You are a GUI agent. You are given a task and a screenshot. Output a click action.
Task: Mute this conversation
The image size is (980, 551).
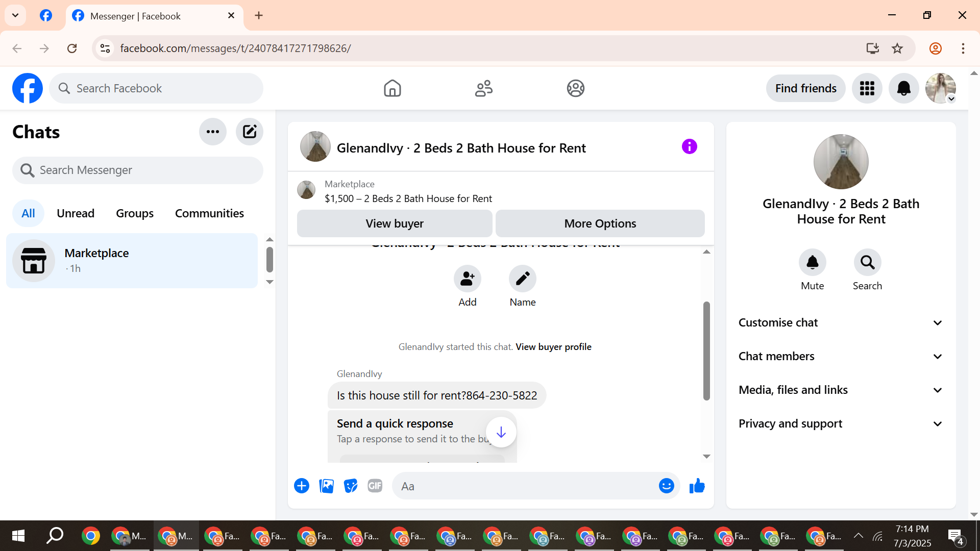812,263
